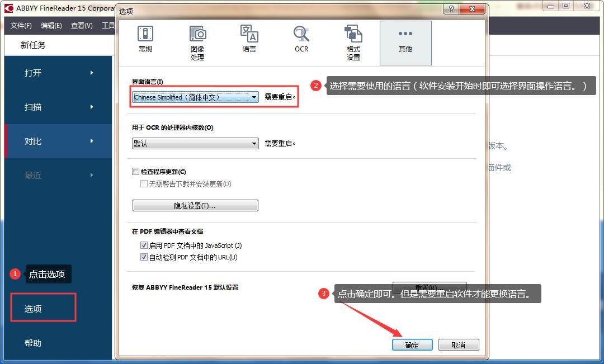This screenshot has height=364, width=604.
Task: Expand the 最近 submenu arrow
Action: pyautogui.click(x=92, y=175)
